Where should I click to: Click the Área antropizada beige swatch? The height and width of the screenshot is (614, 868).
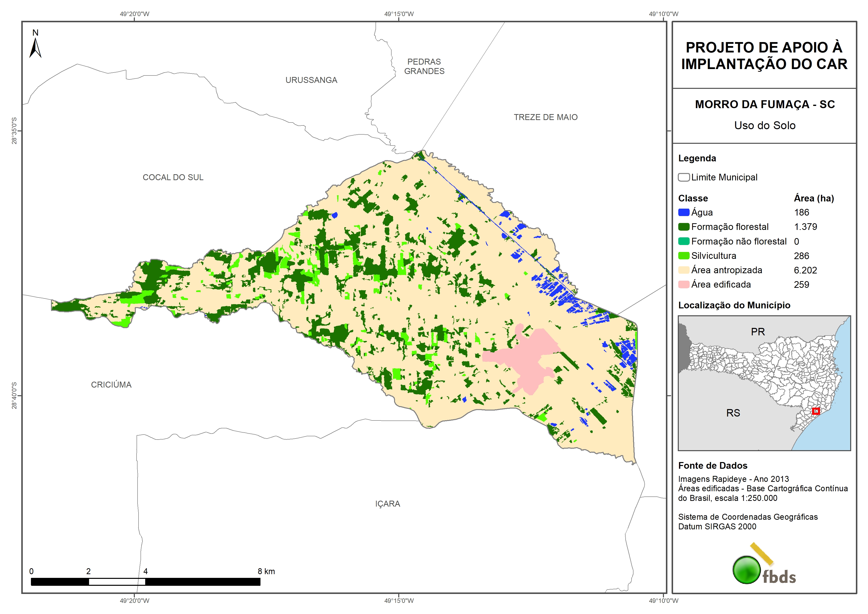pos(683,270)
